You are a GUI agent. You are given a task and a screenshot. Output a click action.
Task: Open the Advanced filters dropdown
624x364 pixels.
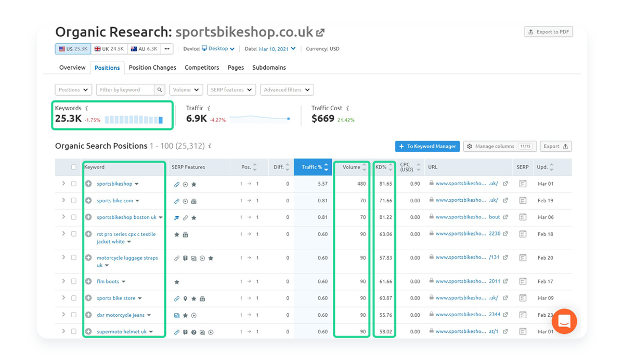point(287,89)
